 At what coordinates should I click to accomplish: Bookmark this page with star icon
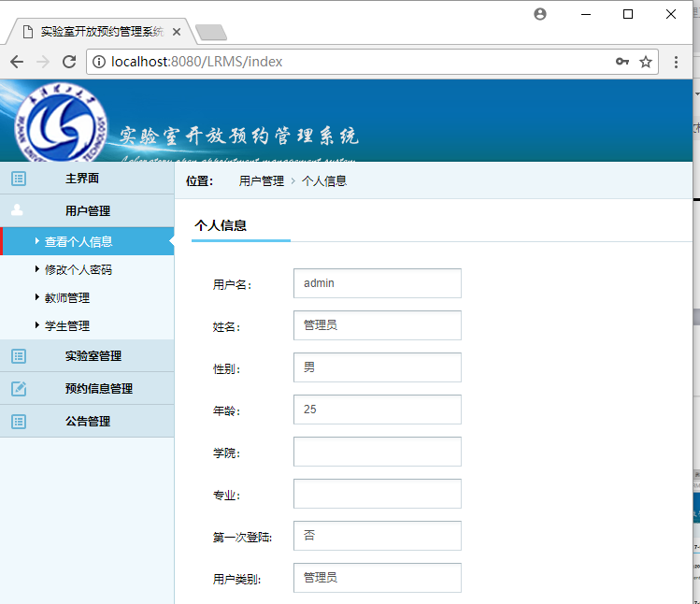pyautogui.click(x=646, y=62)
